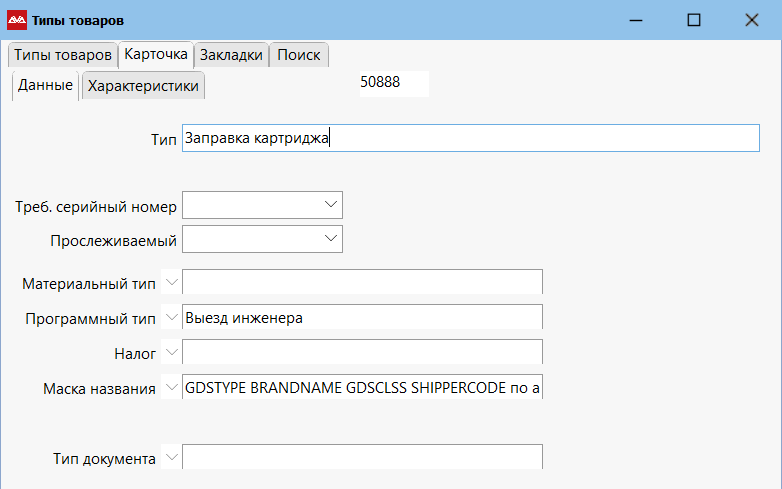The image size is (782, 489).
Task: Click the Тип field containing Заправка картриджа
Action: click(x=470, y=138)
